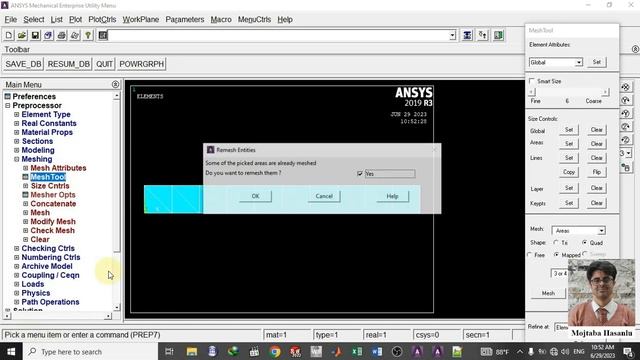The image size is (640, 360).
Task: Collapse the Preprocessor tree node
Action: 8,106
